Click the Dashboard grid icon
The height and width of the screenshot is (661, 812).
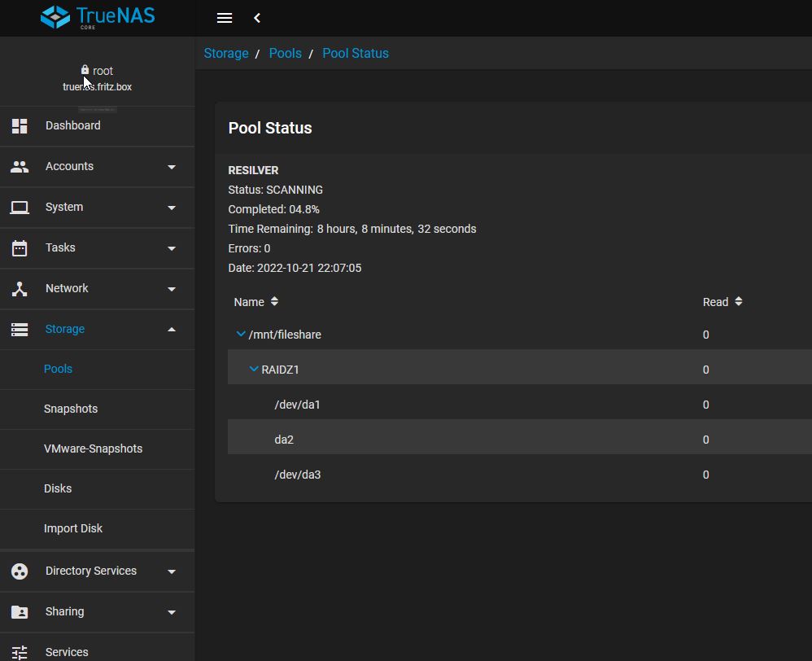click(20, 126)
